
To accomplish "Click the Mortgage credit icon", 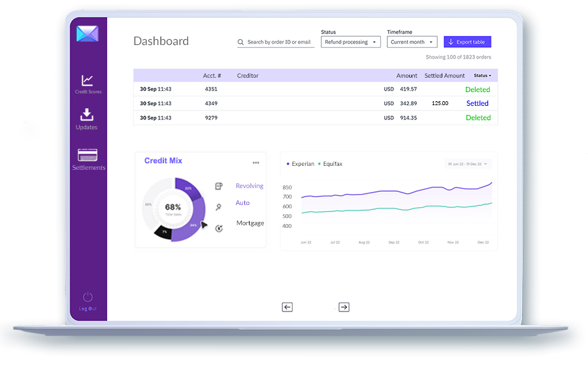I will point(219,228).
